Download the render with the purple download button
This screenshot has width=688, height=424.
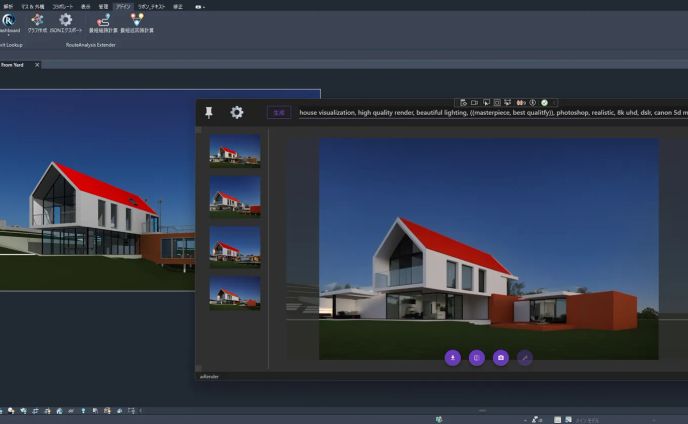(453, 358)
